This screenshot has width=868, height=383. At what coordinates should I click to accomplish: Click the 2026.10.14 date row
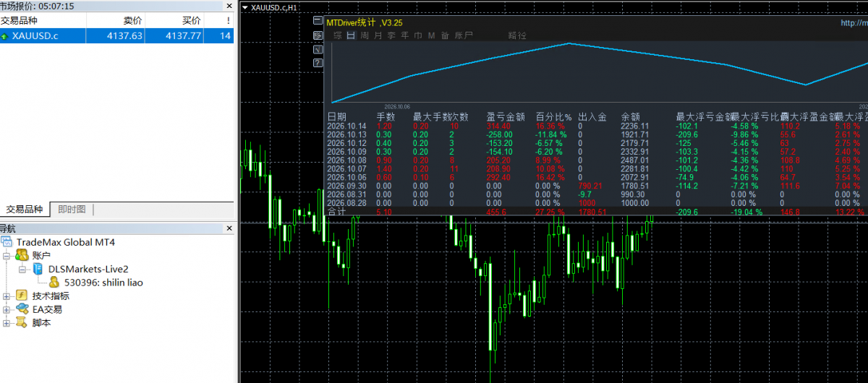click(x=346, y=126)
